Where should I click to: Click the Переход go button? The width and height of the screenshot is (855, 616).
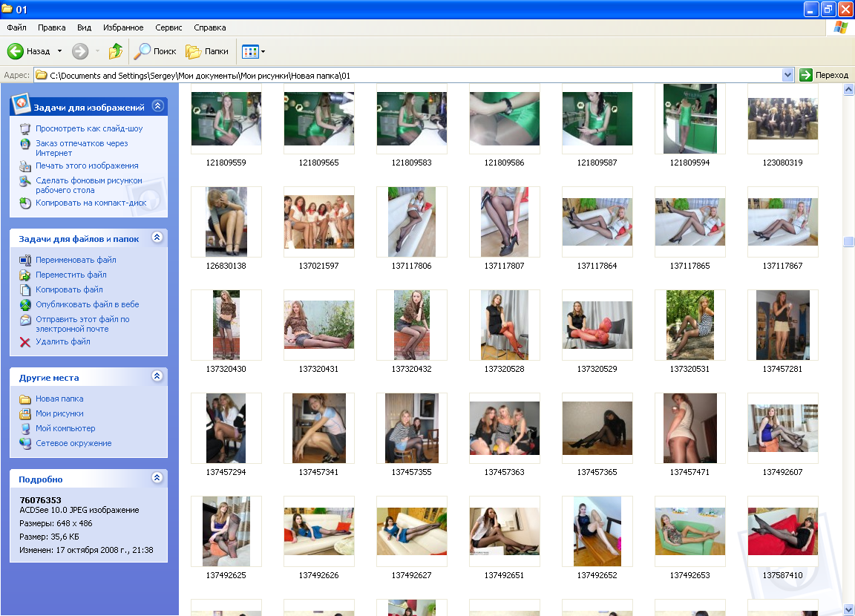coord(823,75)
